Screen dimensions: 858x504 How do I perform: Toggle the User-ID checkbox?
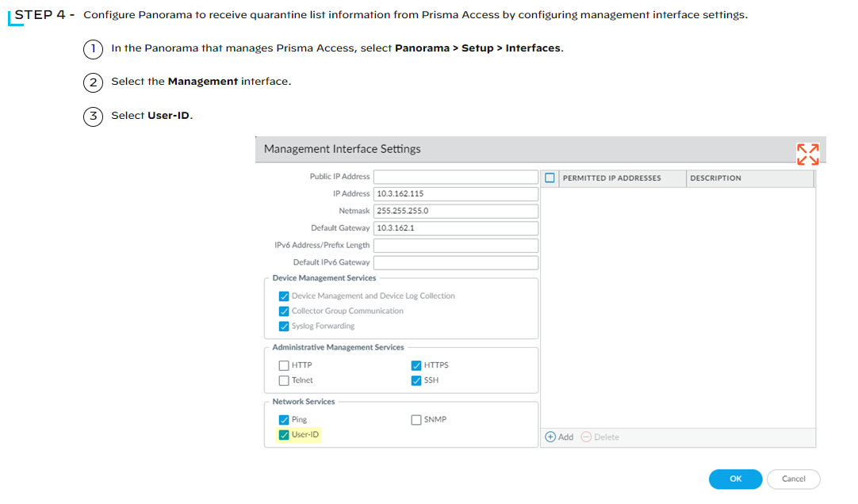(284, 434)
